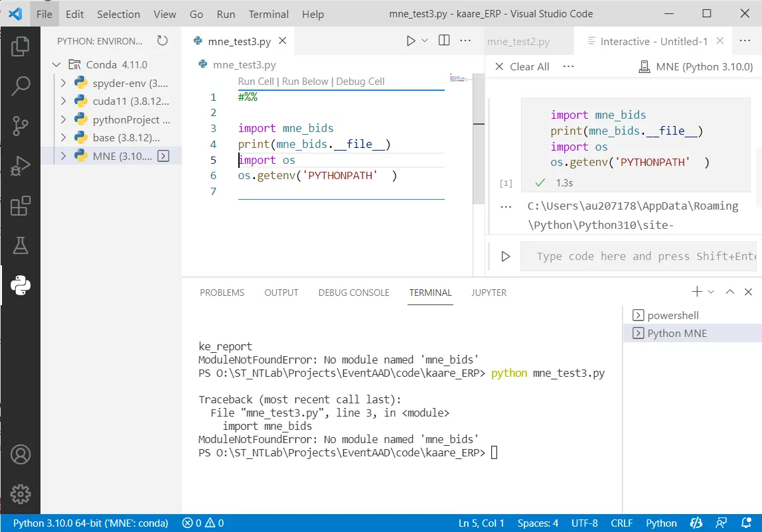Open the Search view icon
Screen dimensions: 762x532
20,86
